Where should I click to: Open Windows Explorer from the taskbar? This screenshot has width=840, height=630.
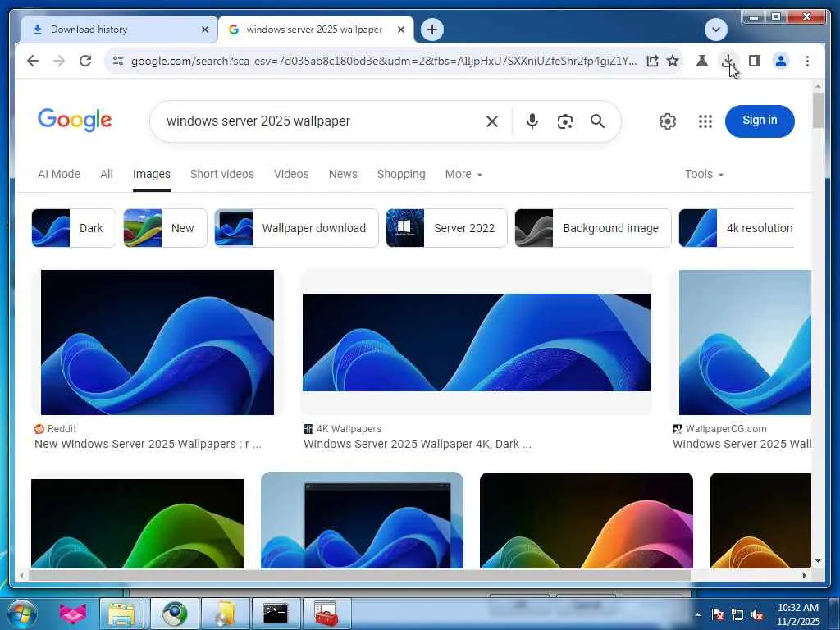coord(122,614)
